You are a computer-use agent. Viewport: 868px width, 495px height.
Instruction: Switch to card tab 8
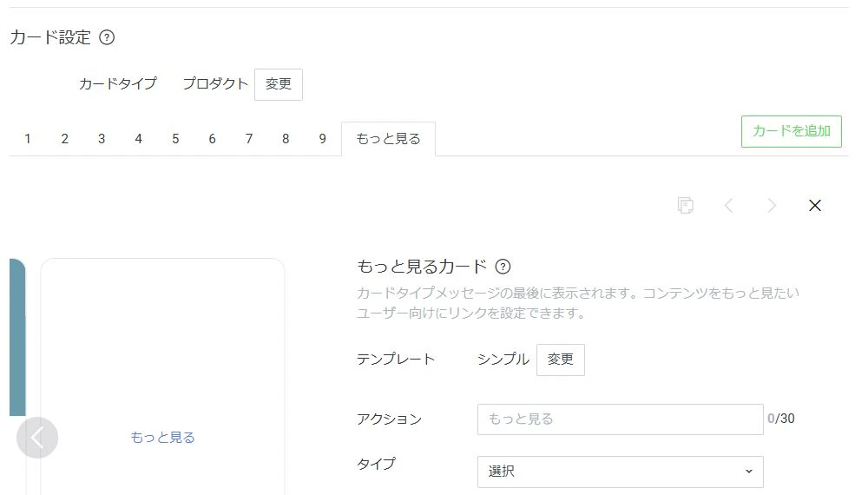tap(286, 139)
